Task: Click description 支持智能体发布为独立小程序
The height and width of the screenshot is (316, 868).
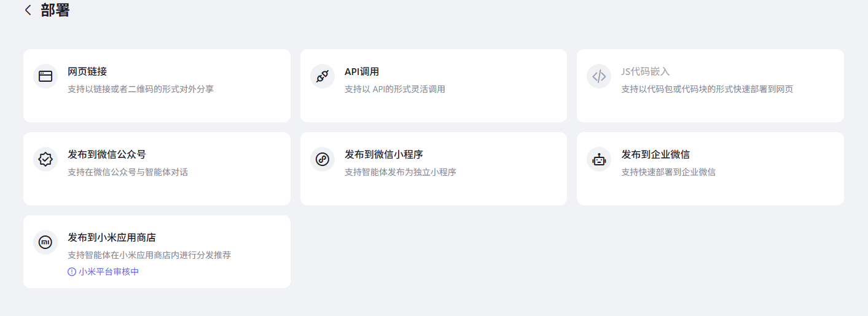Action: pyautogui.click(x=400, y=172)
